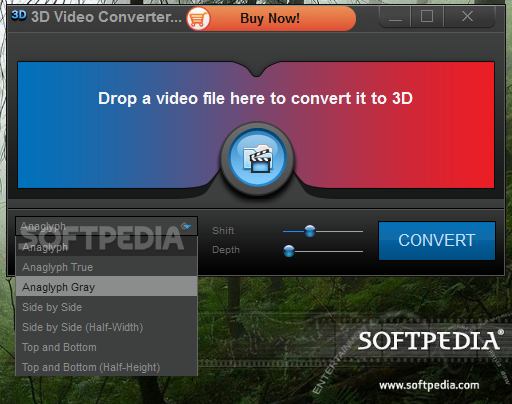This screenshot has width=512, height=404.
Task: Click the Shift label
Action: click(x=223, y=231)
